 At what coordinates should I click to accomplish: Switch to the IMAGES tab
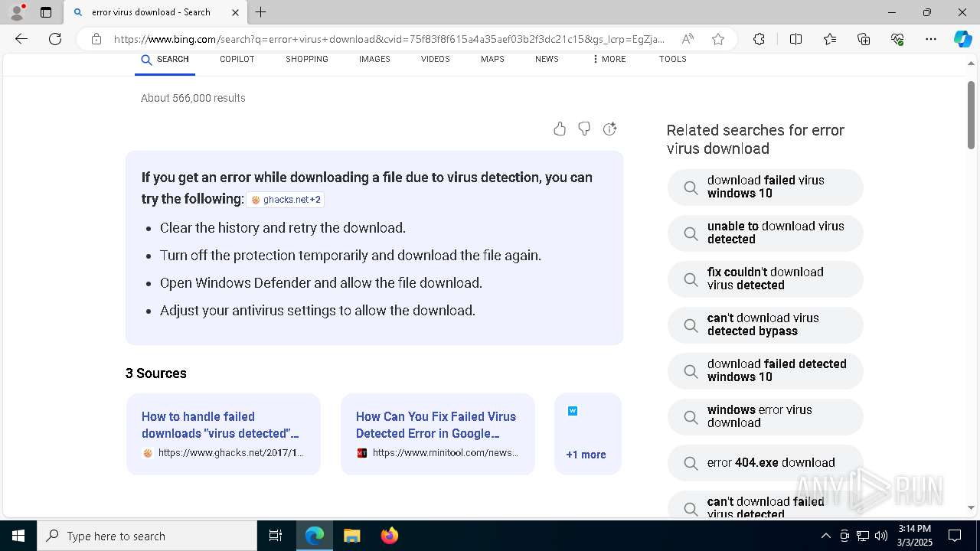coord(374,59)
